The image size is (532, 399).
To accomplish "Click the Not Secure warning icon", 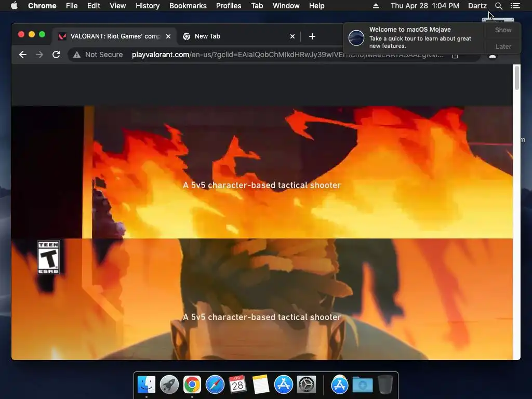I will click(77, 55).
